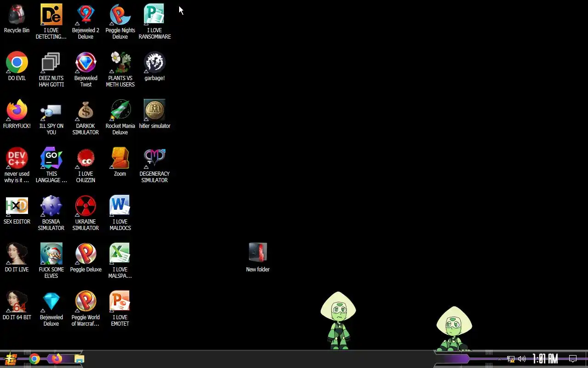Image resolution: width=588 pixels, height=368 pixels.
Task: Open the clock showing 1:01 AM
Action: (545, 359)
